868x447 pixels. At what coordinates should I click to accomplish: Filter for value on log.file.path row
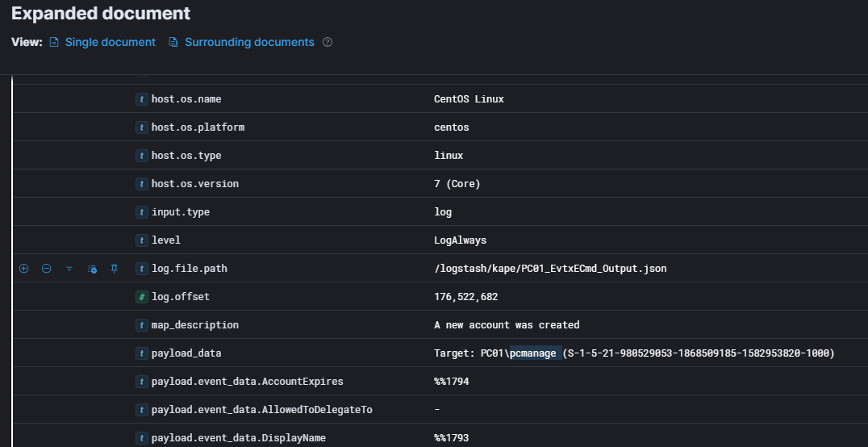23,269
